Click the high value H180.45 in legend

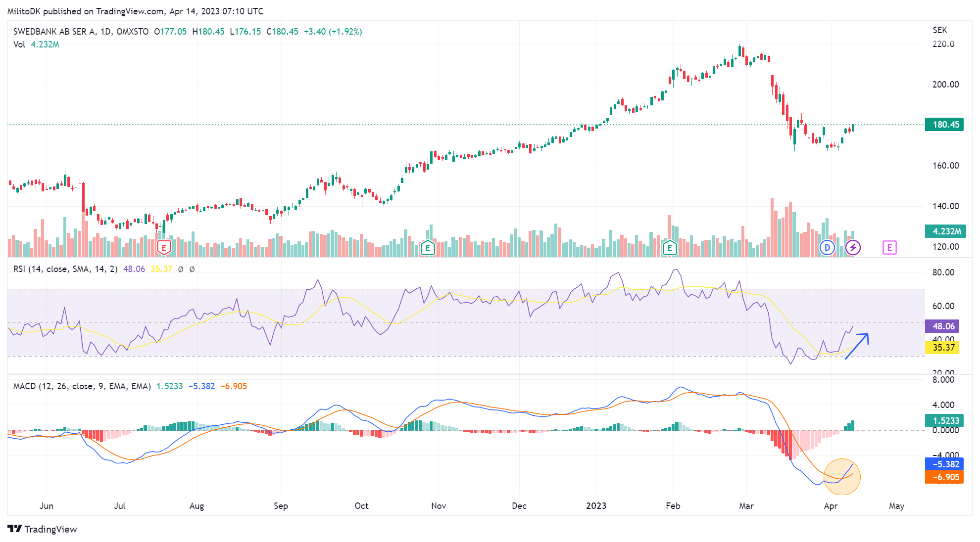click(x=208, y=32)
